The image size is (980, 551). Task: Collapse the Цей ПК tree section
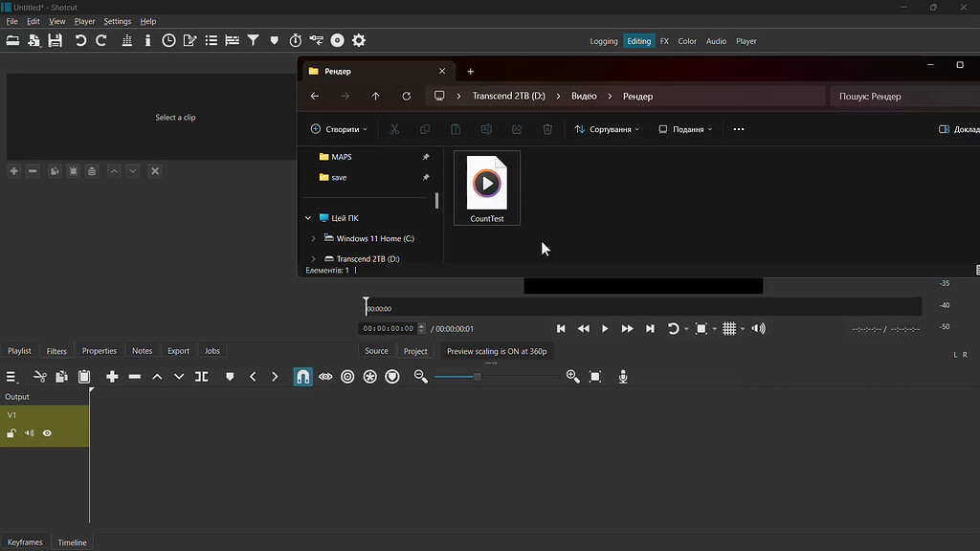(x=306, y=217)
